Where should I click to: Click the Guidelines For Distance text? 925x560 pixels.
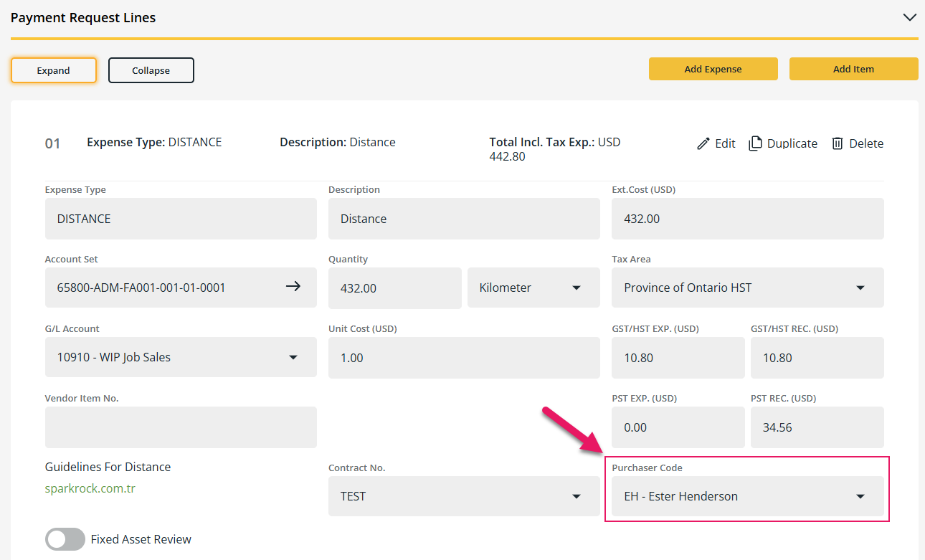[108, 467]
